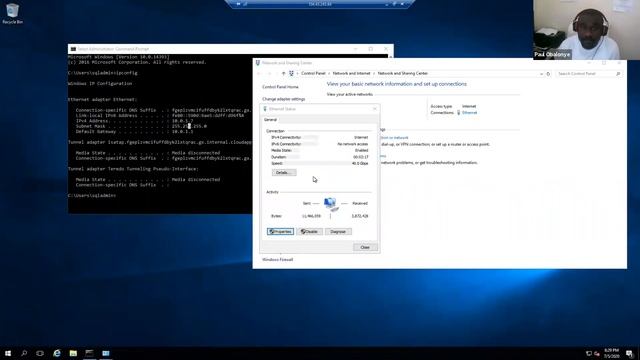Go Back in Network and Sharing Center
640x360 pixels.
coord(259,73)
